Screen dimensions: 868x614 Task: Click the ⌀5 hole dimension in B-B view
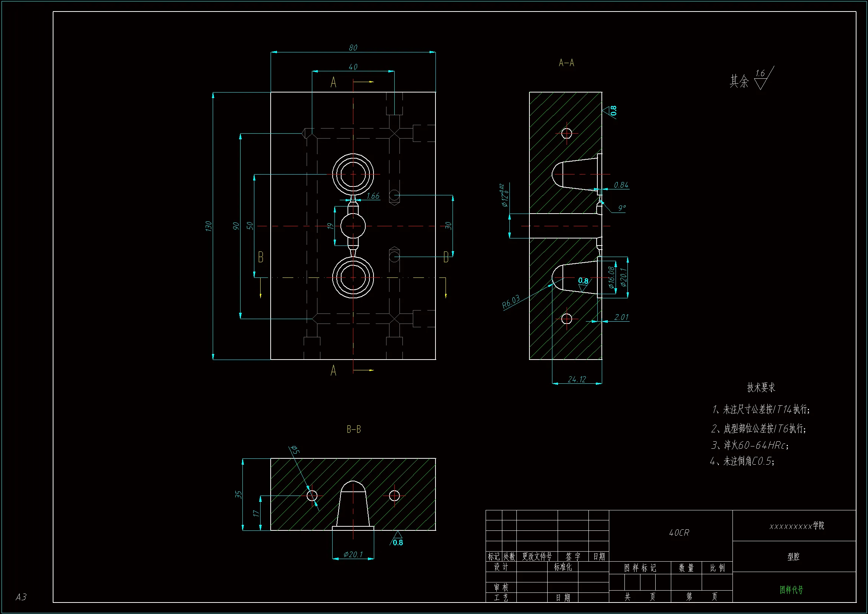[x=296, y=450]
